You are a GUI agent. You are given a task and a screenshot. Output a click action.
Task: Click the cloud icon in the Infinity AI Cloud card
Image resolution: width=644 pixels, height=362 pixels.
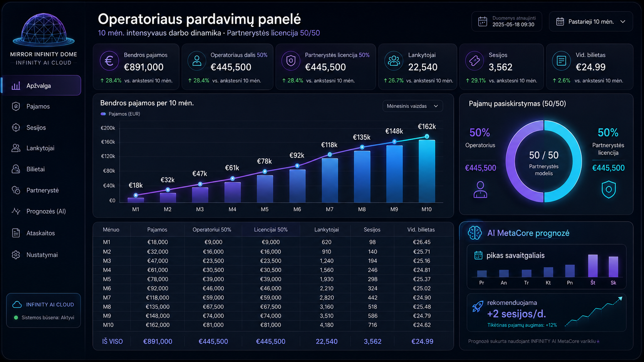(17, 305)
